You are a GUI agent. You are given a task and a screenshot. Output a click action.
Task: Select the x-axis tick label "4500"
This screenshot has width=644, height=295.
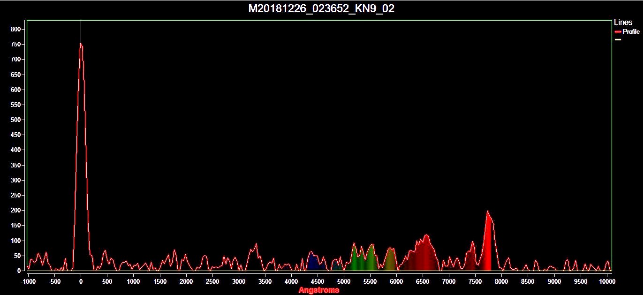coord(318,281)
